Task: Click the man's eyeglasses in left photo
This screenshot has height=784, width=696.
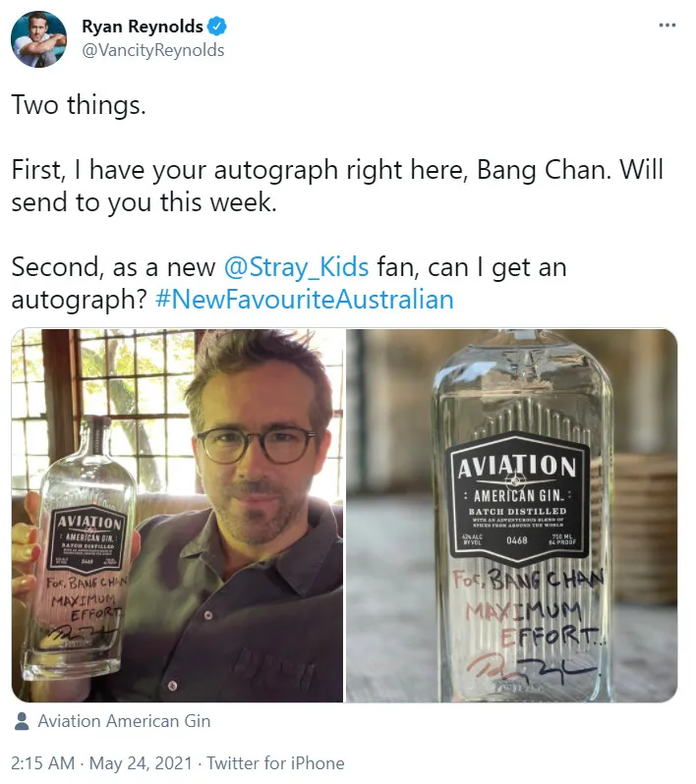Action: coord(254,443)
